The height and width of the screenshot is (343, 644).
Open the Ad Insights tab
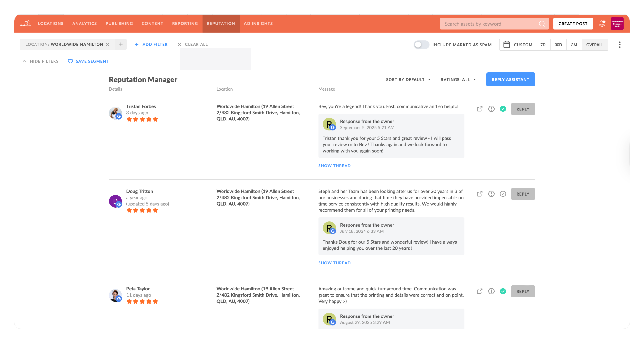point(258,24)
